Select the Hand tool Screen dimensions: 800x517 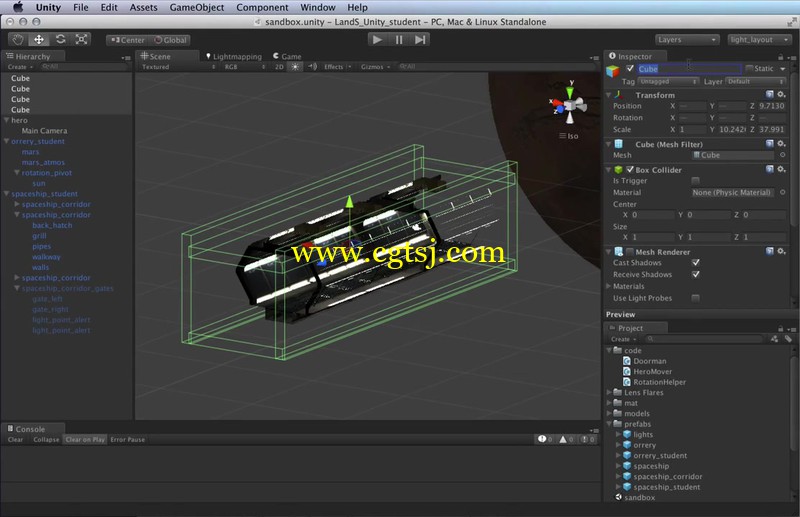(x=18, y=39)
